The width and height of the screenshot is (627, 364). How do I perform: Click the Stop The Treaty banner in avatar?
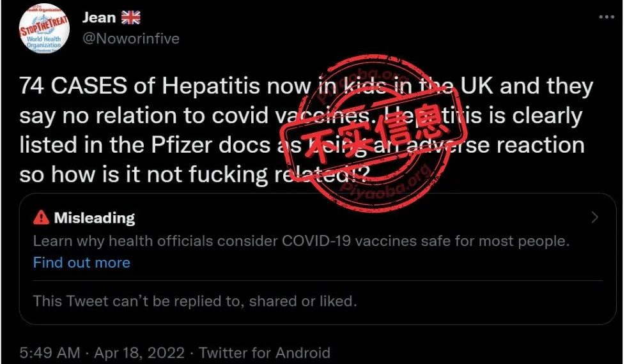tap(44, 26)
